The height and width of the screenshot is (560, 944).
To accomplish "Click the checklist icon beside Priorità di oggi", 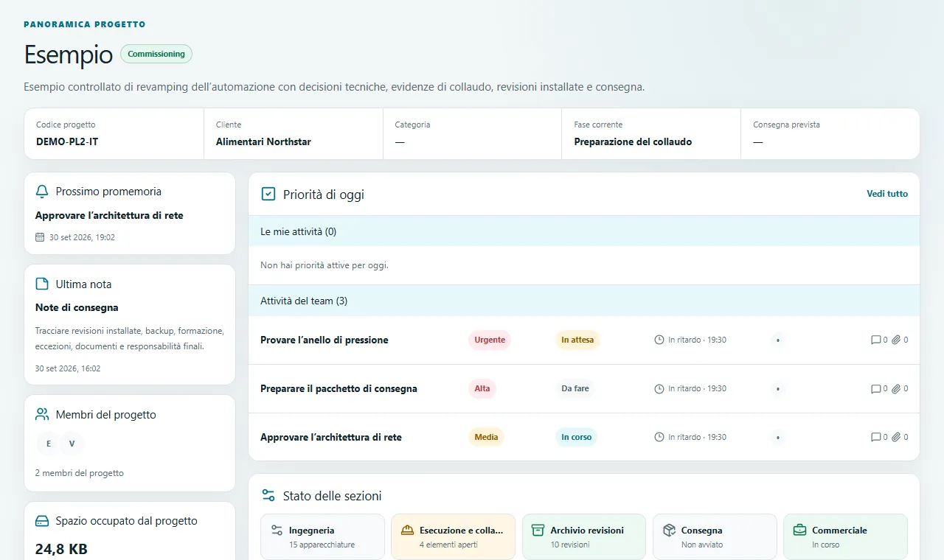I will [x=268, y=195].
